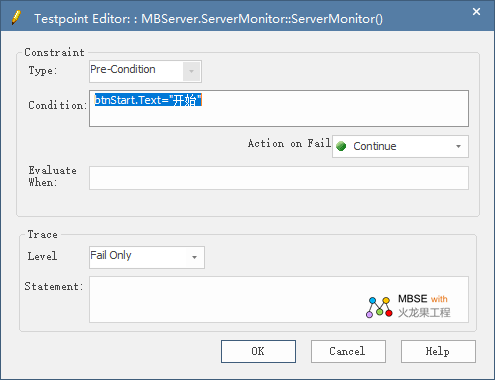Click the Condition: label
The width and height of the screenshot is (497, 380).
(57, 105)
